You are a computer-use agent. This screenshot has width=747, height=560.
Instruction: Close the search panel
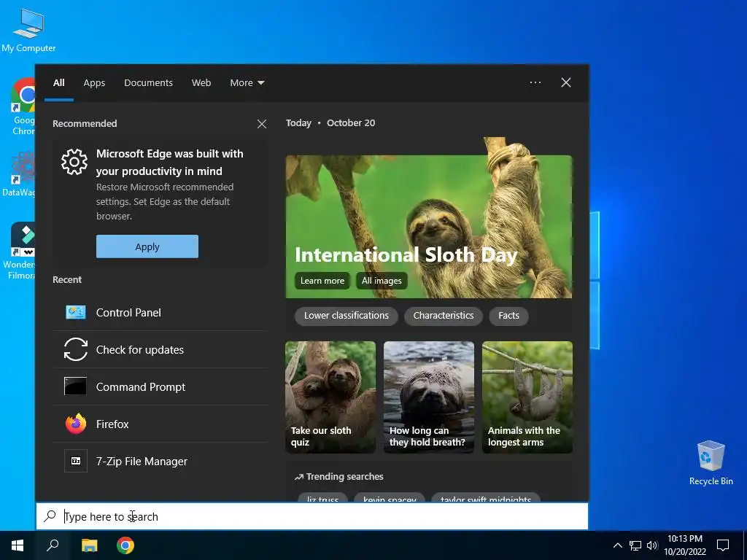pos(566,82)
